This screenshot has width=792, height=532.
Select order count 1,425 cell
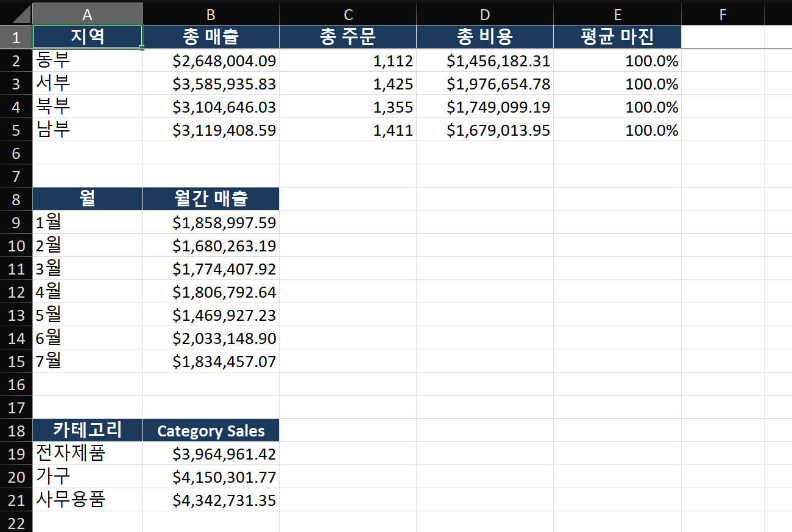click(x=348, y=83)
